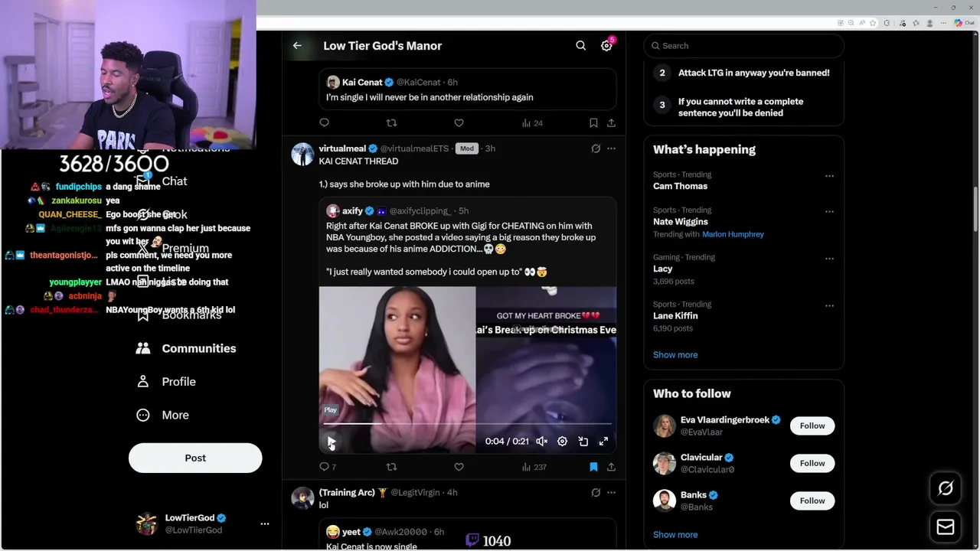
Task: Unmute the video sound
Action: coord(541,442)
